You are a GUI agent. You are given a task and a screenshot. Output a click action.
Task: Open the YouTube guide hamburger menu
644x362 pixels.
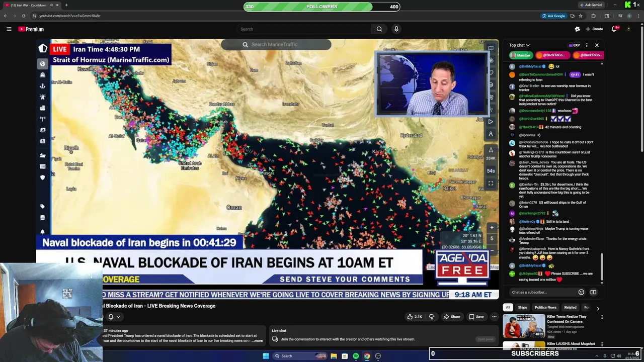(x=9, y=29)
